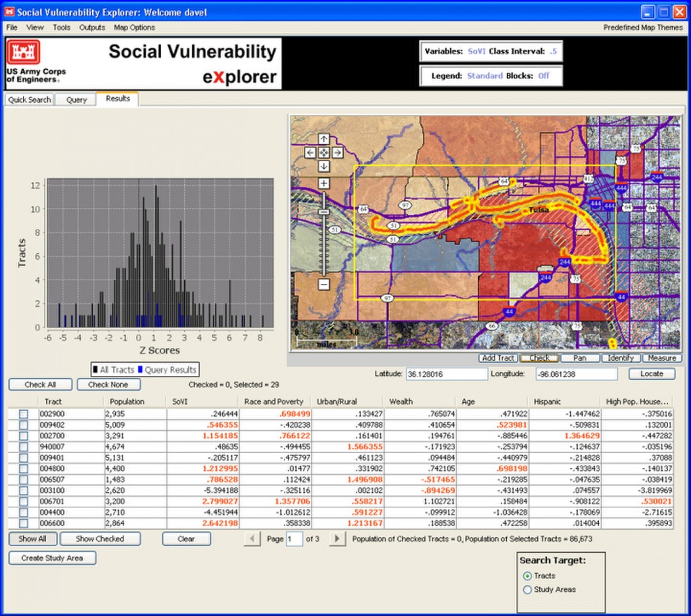
Task: Pan the map north with the up arrow
Action: (x=324, y=139)
